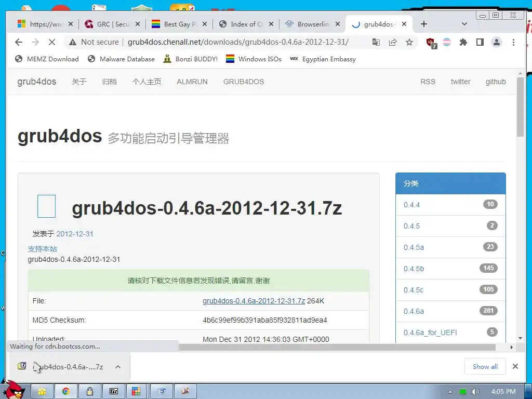Open Egyptian Embassy bookmark
Viewport: 532px width, 399px height.
click(x=323, y=59)
